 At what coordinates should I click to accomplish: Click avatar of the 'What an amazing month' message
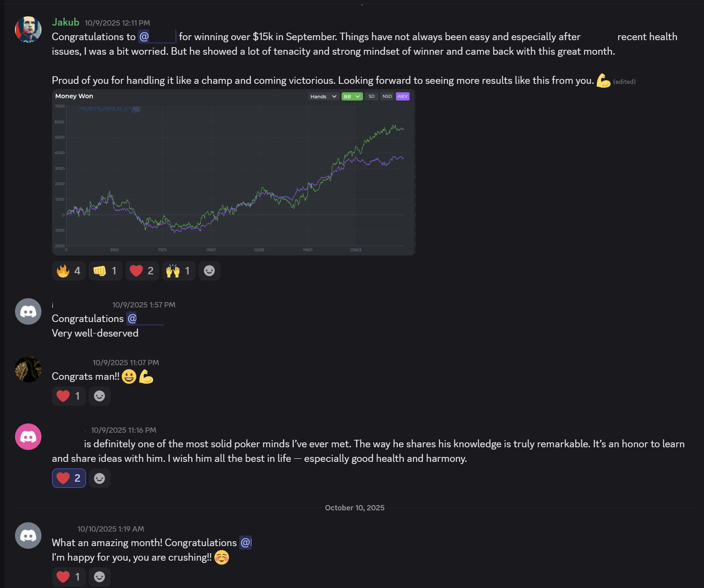[28, 536]
